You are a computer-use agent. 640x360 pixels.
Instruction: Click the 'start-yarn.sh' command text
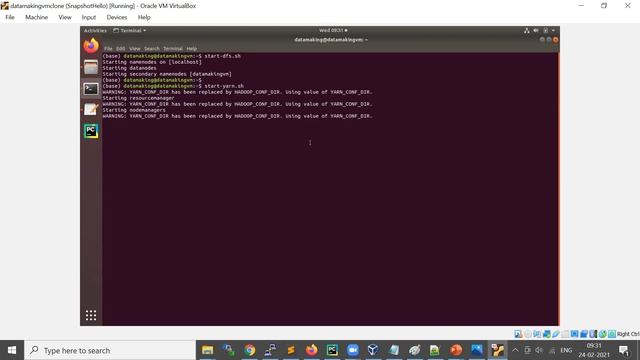coord(224,86)
